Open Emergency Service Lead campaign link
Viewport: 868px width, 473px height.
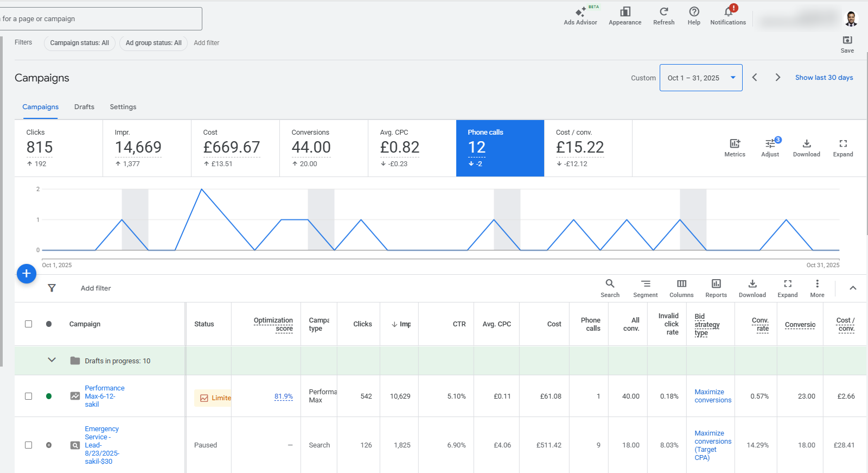click(x=101, y=445)
